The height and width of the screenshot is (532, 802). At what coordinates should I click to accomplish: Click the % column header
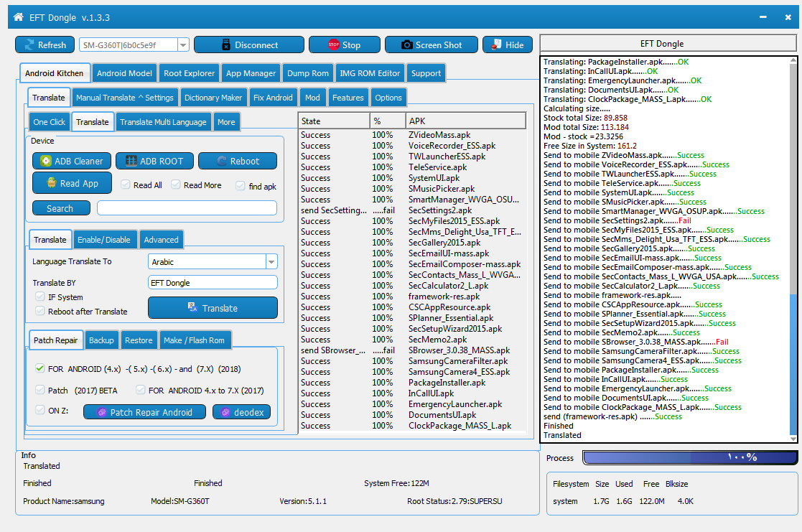click(x=388, y=121)
